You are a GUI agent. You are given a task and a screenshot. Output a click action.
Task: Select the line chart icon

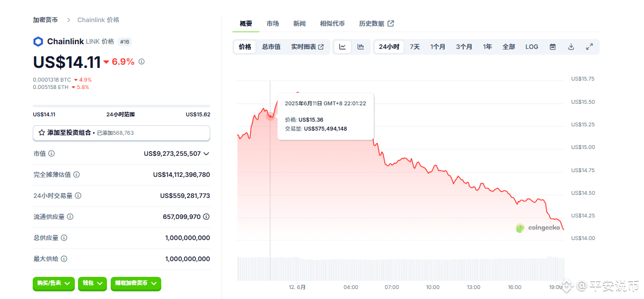[343, 47]
